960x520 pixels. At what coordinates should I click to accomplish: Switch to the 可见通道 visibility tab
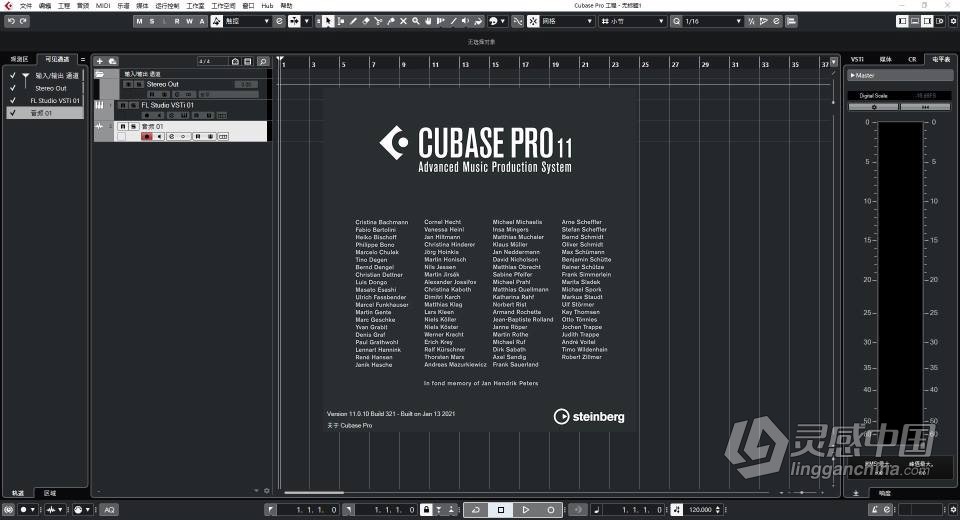click(x=57, y=59)
